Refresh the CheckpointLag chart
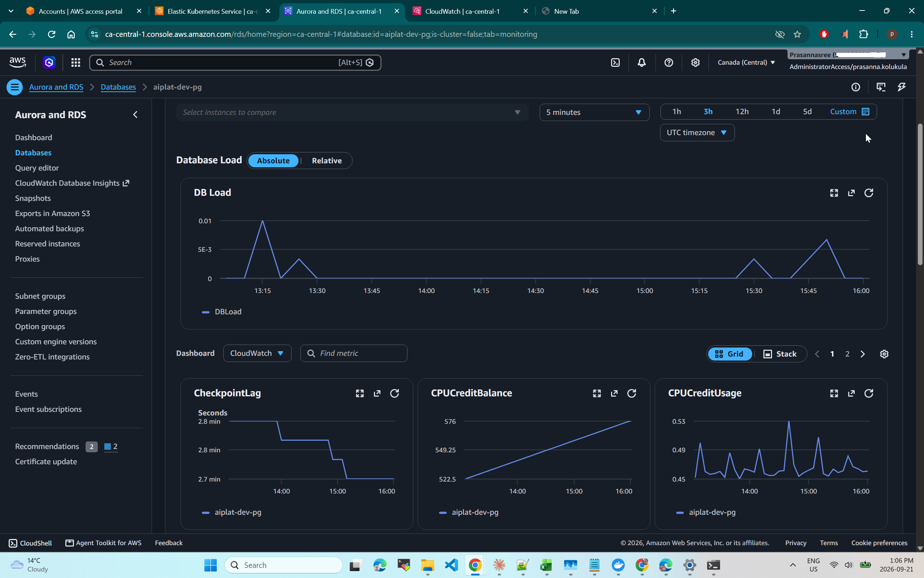The width and height of the screenshot is (924, 578). click(395, 393)
